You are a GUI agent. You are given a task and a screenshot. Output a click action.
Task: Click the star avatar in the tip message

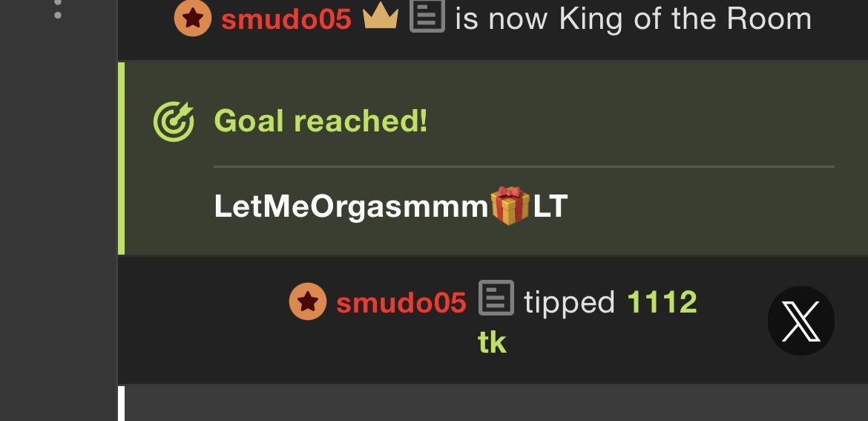point(308,301)
